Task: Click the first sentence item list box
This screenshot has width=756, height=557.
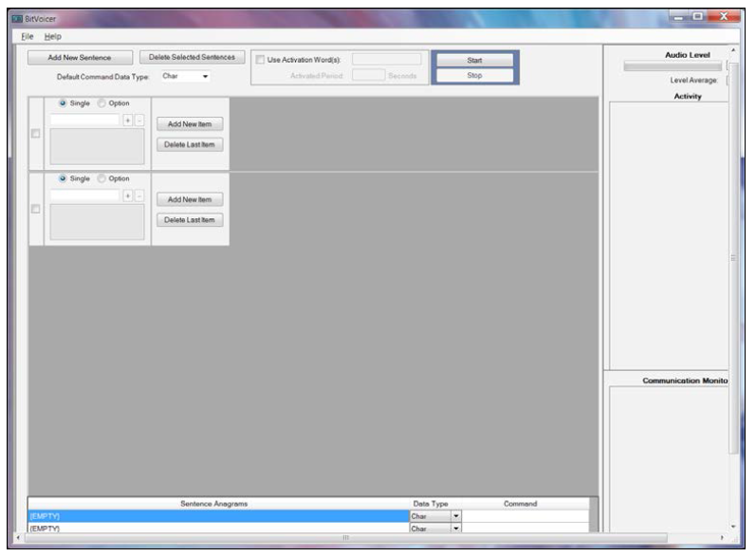Action: (x=97, y=146)
